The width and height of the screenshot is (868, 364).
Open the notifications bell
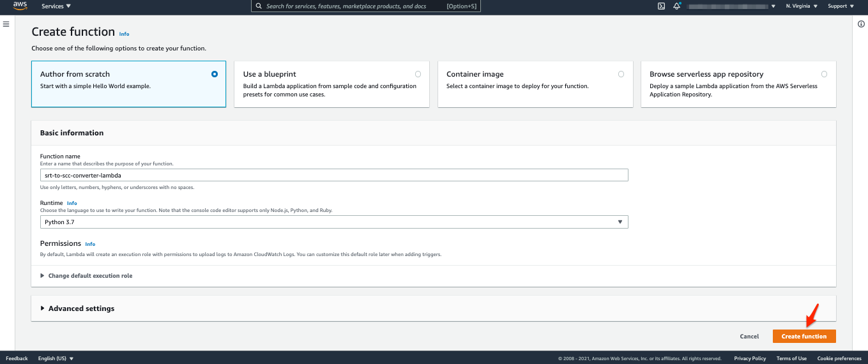click(x=677, y=6)
